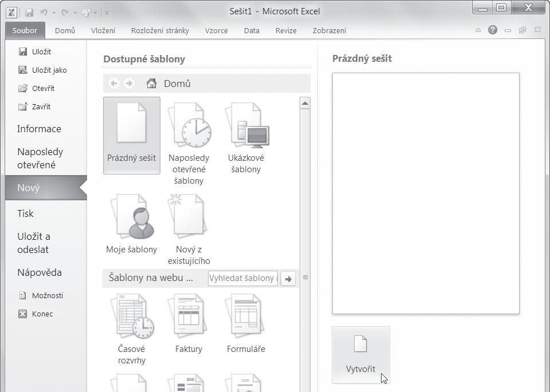This screenshot has width=550, height=392.
Task: Choose Nový z existujícího
Action: click(x=188, y=230)
